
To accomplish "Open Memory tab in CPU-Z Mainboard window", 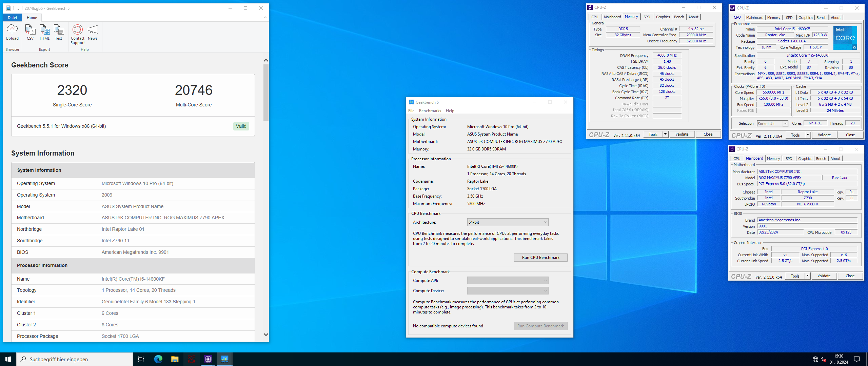I will 773,159.
